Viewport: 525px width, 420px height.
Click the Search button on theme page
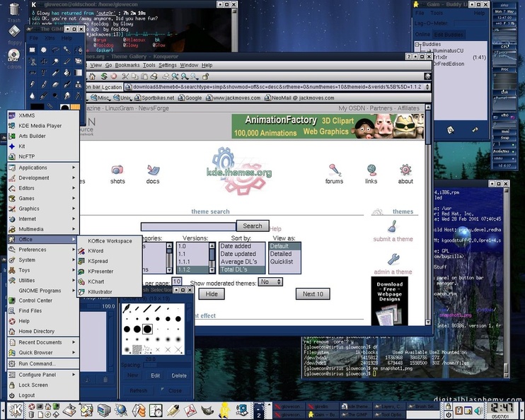(253, 226)
